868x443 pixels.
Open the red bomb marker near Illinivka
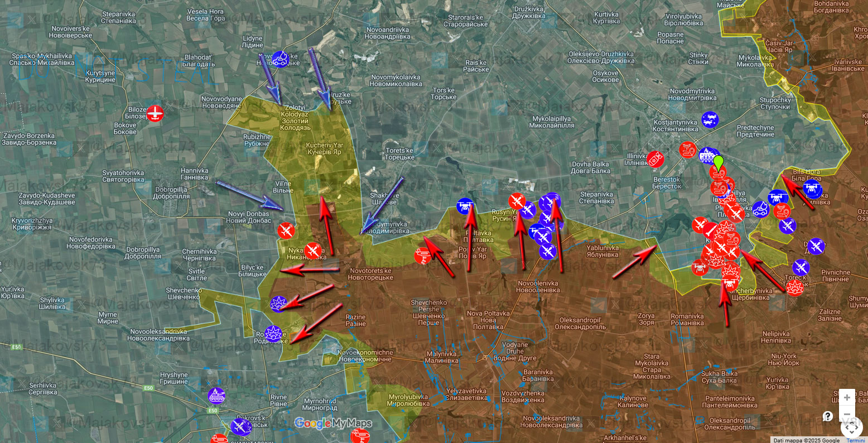tap(655, 159)
